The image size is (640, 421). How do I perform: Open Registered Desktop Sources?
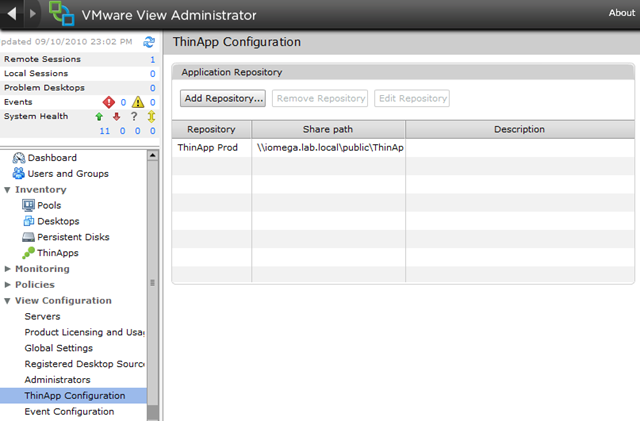point(84,364)
